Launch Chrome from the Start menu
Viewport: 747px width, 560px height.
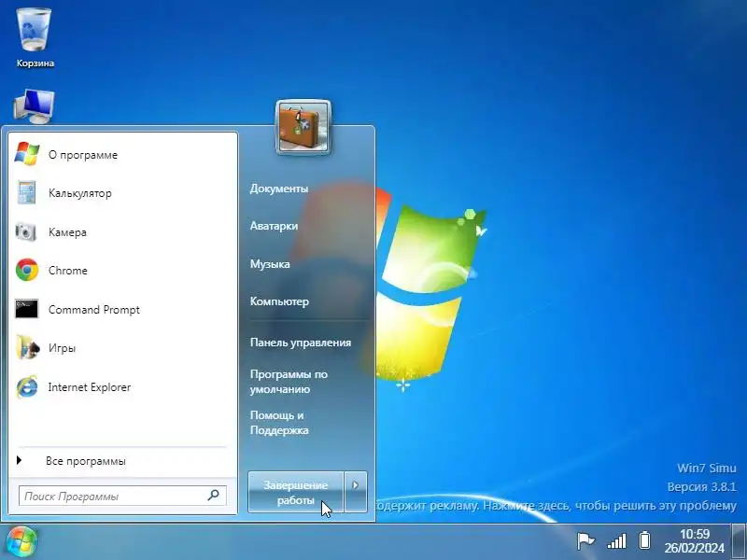(x=122, y=271)
